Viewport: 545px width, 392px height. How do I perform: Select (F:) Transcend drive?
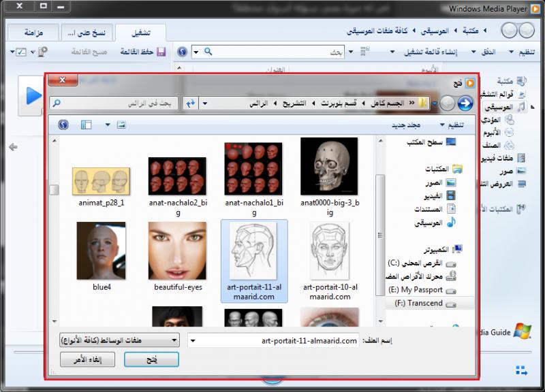425,303
